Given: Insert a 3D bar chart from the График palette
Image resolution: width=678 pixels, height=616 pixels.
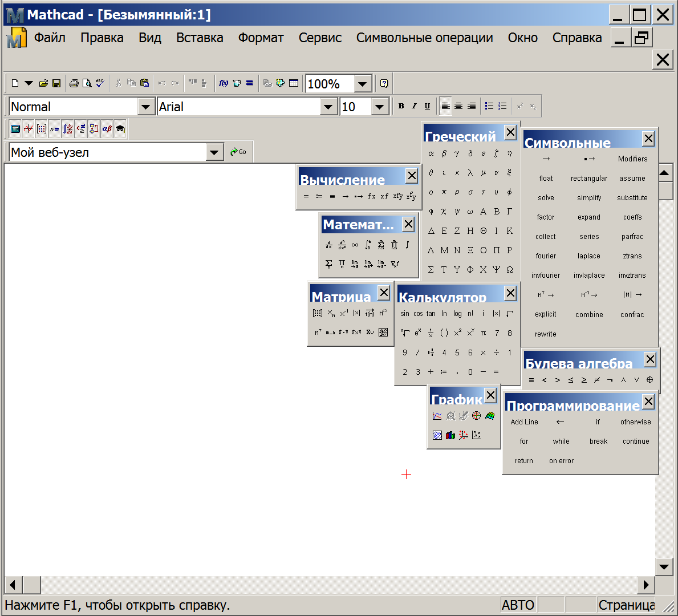Looking at the screenshot, I should [x=450, y=435].
